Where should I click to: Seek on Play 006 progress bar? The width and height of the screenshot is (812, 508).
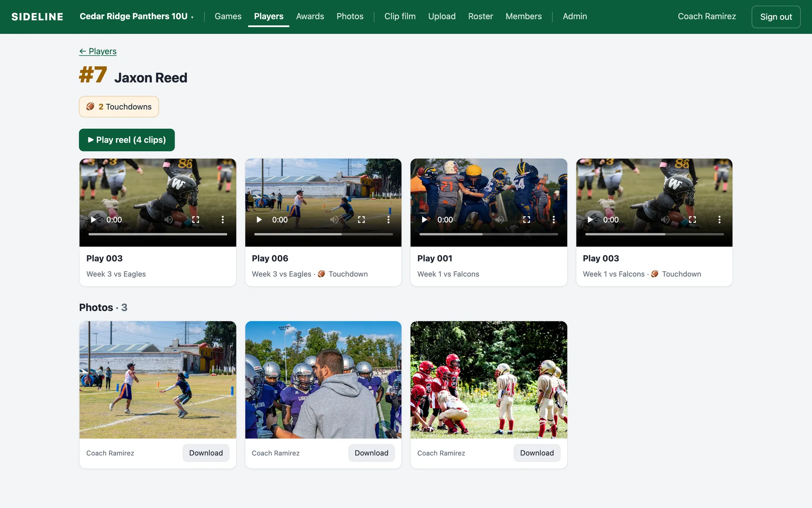(324, 234)
